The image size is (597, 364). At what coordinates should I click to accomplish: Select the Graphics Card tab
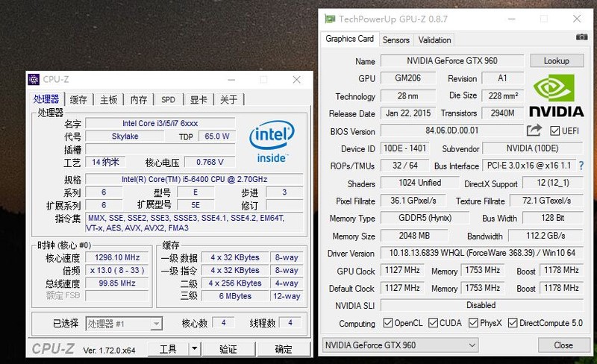pos(349,39)
